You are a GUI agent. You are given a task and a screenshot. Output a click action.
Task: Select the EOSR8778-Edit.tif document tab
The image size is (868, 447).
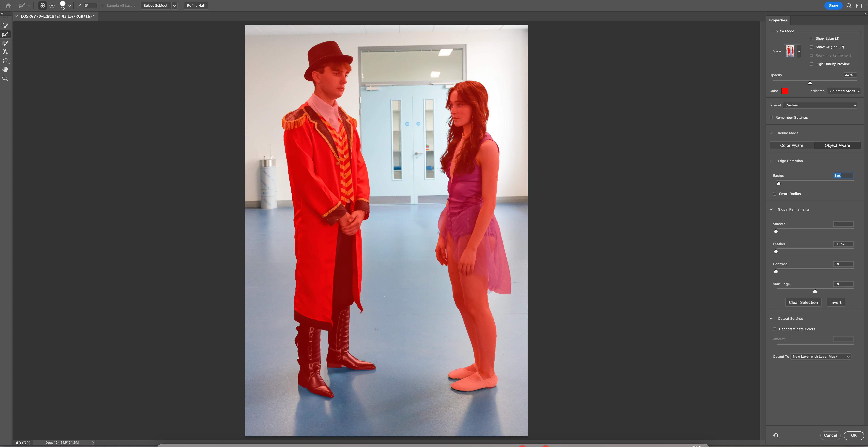click(x=57, y=16)
